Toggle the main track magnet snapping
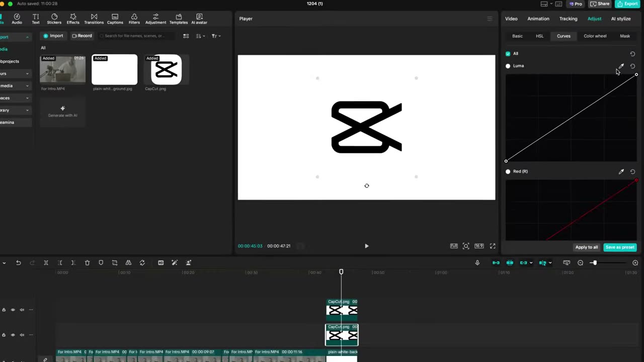The height and width of the screenshot is (362, 644). [496, 262]
